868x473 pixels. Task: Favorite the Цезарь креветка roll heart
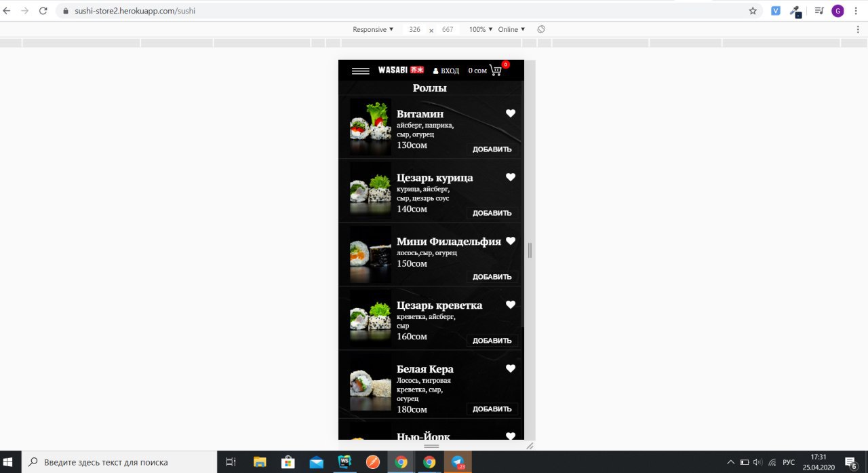tap(511, 305)
